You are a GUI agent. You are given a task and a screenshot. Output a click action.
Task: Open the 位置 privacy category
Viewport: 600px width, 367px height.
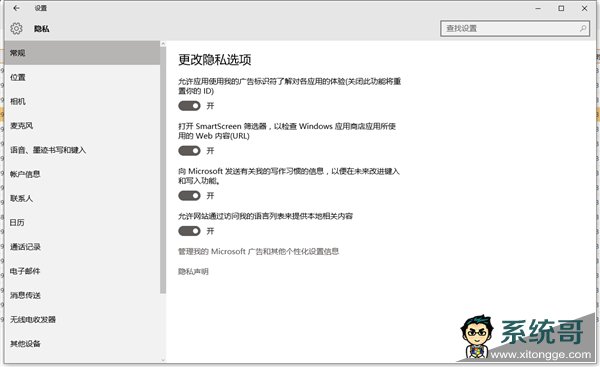click(82, 77)
